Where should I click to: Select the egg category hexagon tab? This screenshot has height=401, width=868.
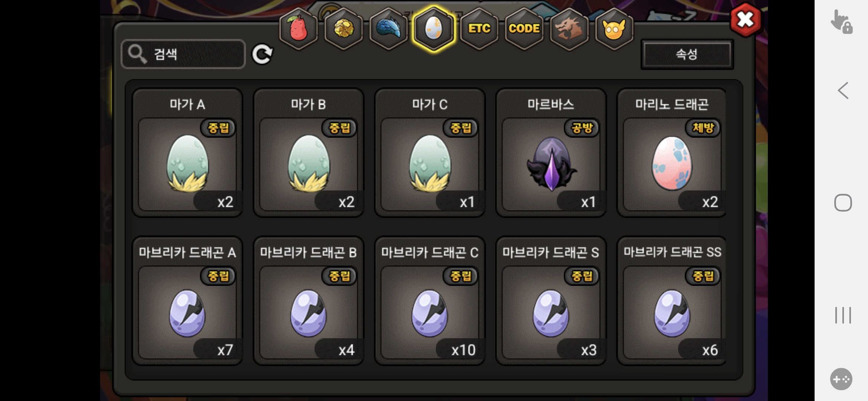pyautogui.click(x=434, y=29)
